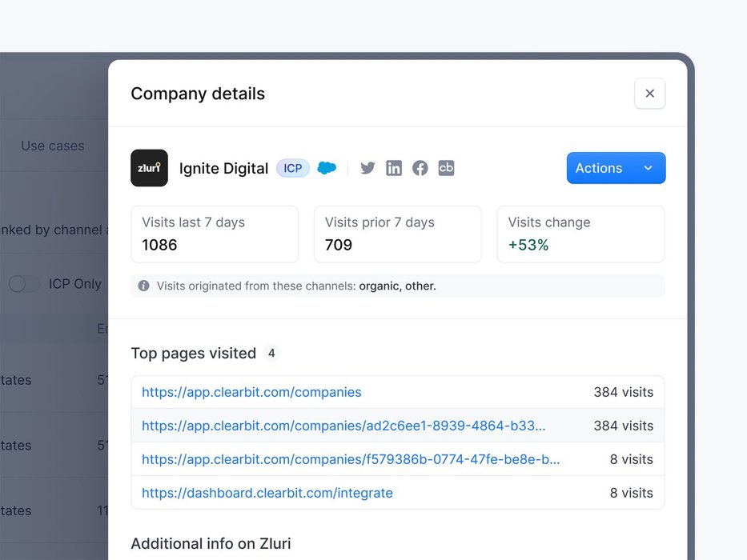Switch to the Use cases tab
This screenshot has width=747, height=560.
click(52, 146)
